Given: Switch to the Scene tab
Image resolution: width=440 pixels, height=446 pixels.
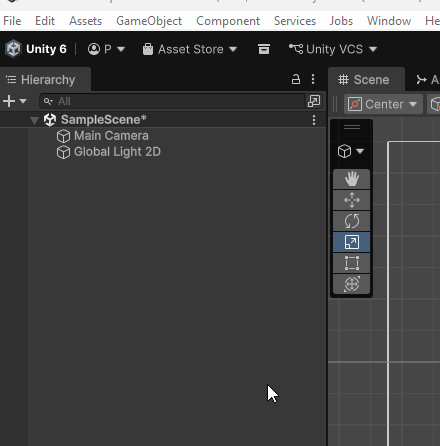Looking at the screenshot, I should 366,80.
